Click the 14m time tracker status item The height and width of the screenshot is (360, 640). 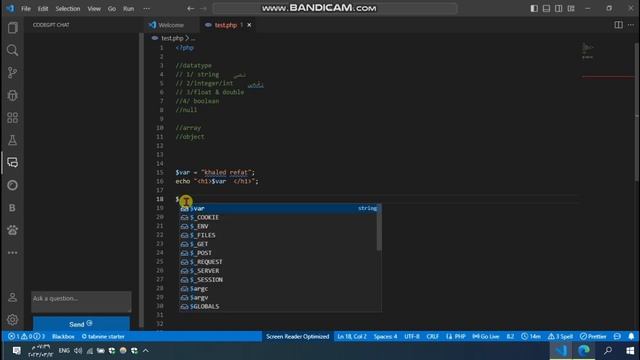point(531,336)
